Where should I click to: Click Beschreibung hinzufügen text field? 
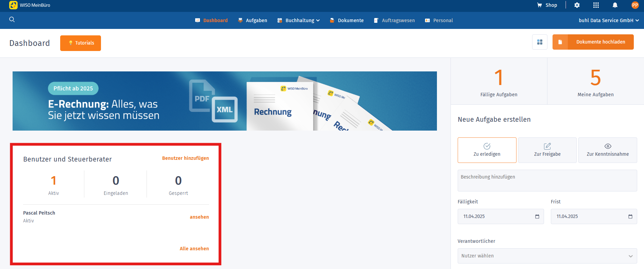coord(547,181)
